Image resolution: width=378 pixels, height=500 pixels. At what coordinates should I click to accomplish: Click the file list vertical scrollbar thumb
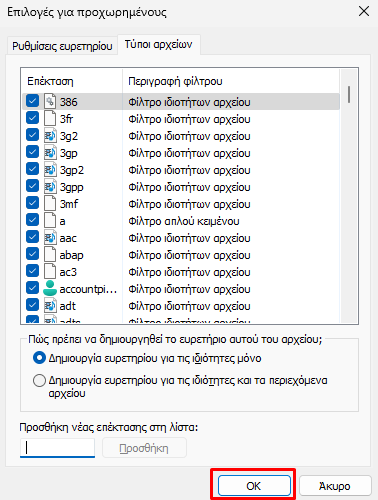[x=349, y=94]
